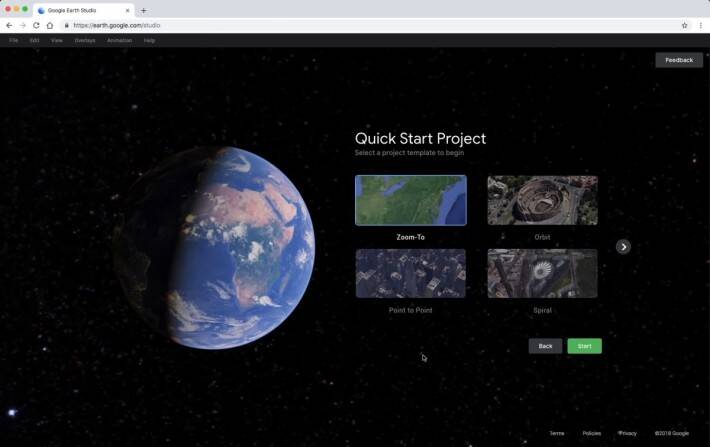Open the browser home page icon

(50, 25)
